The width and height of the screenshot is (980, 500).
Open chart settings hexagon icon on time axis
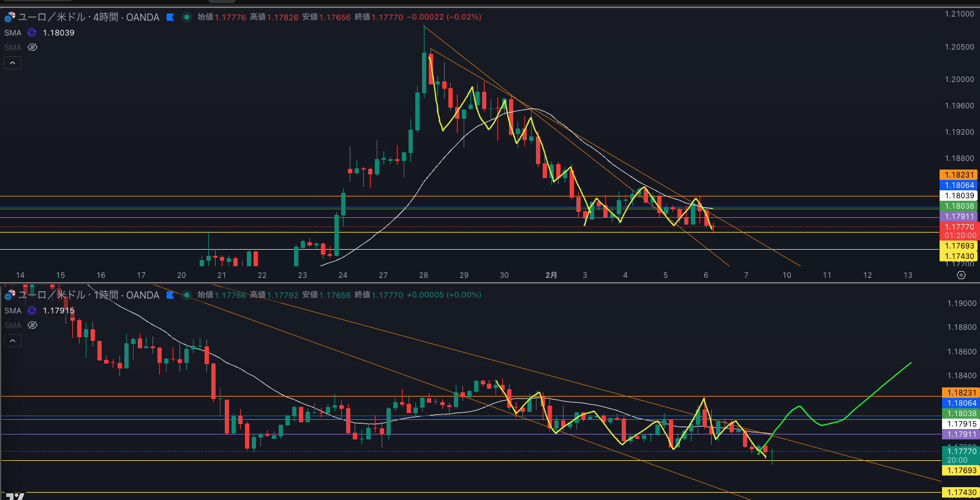click(961, 275)
